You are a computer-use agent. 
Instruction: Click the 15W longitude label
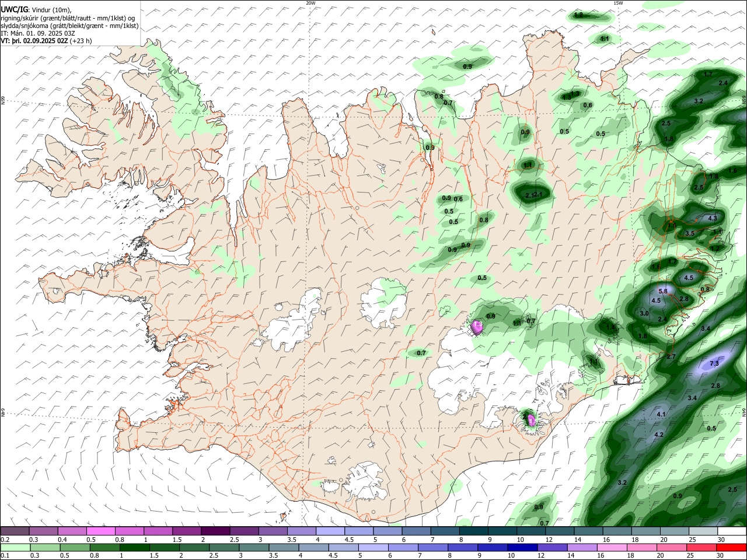coord(618,3)
